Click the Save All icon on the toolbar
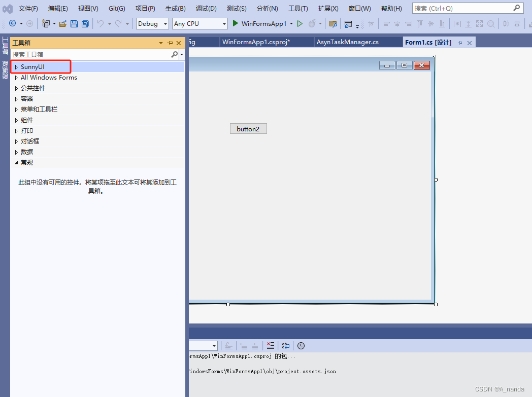The width and height of the screenshot is (532, 397). [x=85, y=23]
